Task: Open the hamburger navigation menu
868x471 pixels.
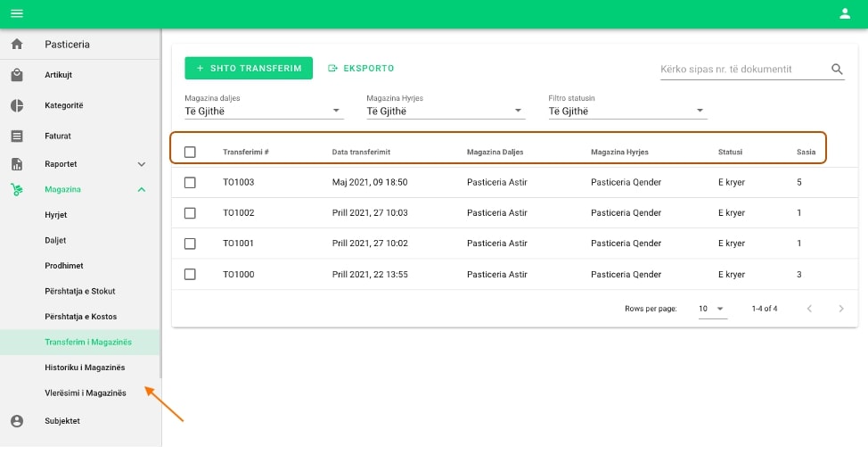Action: [16, 13]
